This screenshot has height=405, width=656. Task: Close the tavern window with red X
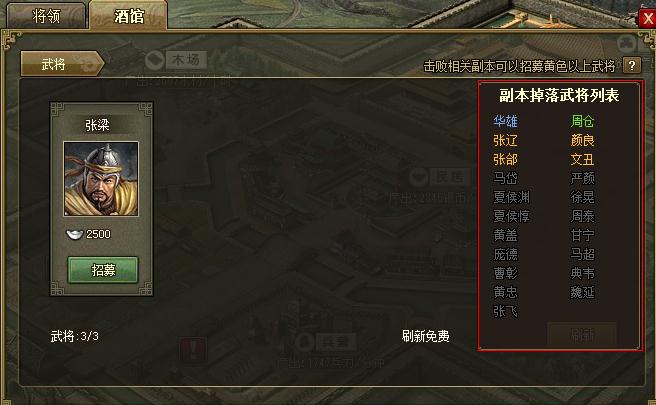pyautogui.click(x=647, y=18)
